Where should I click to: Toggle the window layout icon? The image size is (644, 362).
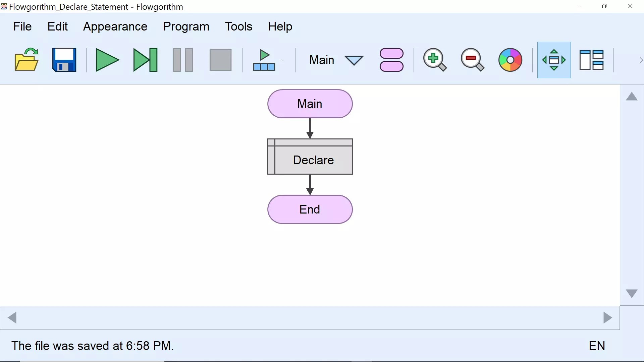point(591,60)
